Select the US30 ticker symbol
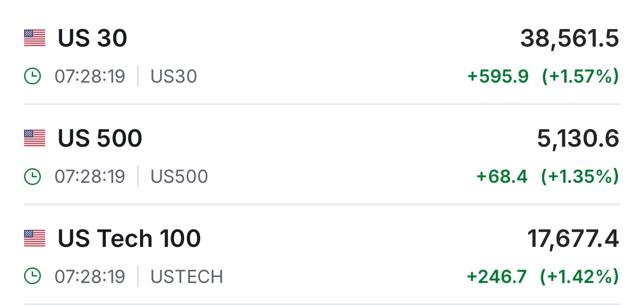Viewport: 644px width, 305px height. [174, 77]
